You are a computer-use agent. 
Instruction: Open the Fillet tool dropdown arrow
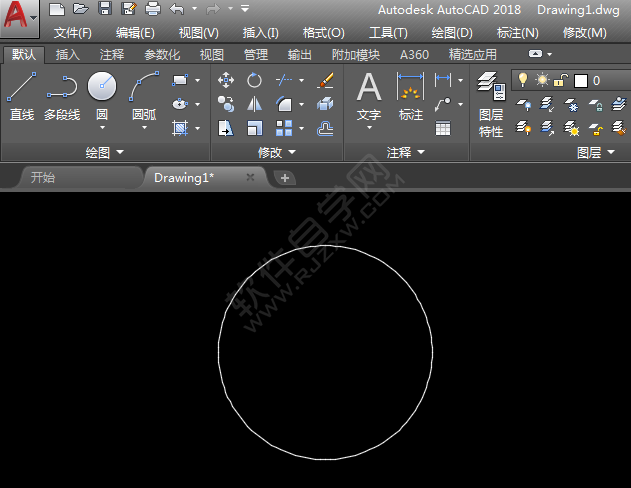(x=301, y=105)
